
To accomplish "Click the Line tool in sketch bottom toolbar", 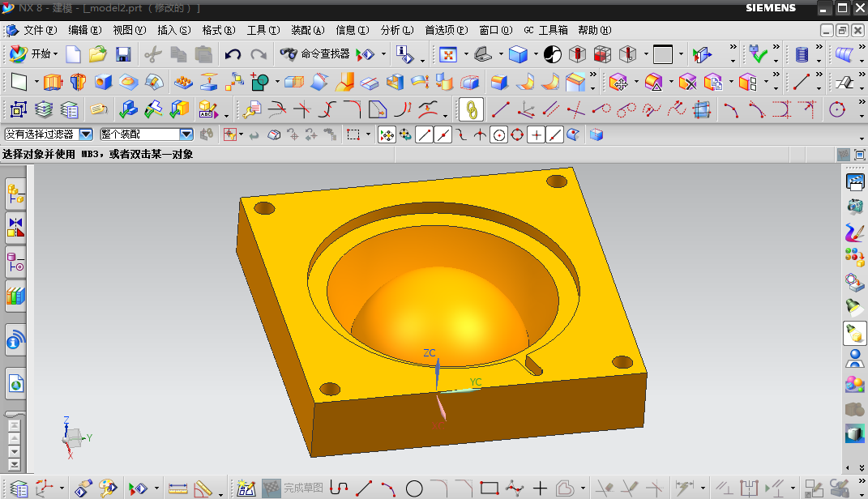I will click(x=364, y=488).
